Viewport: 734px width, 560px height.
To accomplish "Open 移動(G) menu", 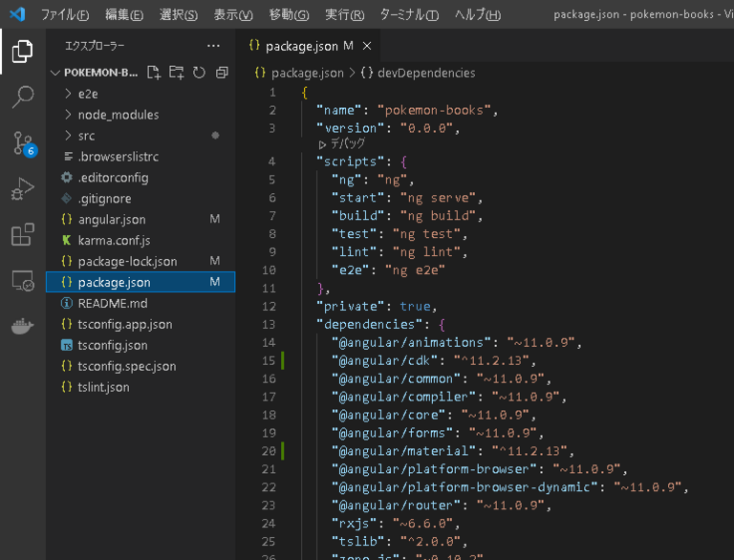I will [289, 14].
